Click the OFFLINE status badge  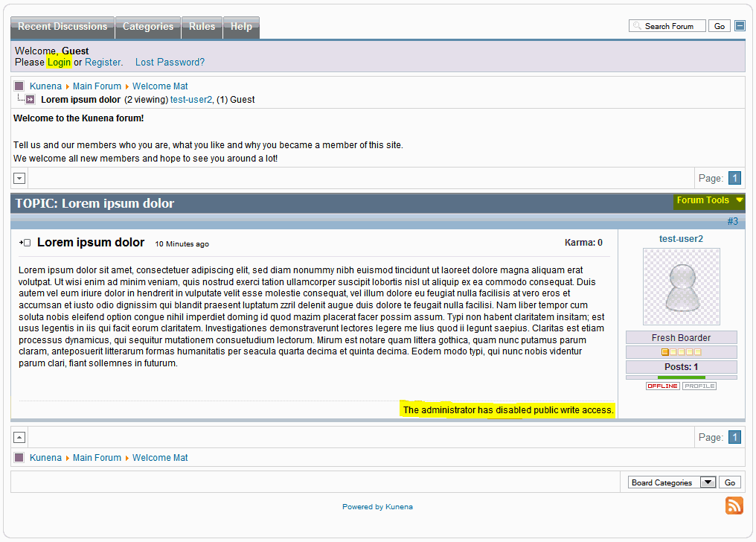(x=662, y=386)
